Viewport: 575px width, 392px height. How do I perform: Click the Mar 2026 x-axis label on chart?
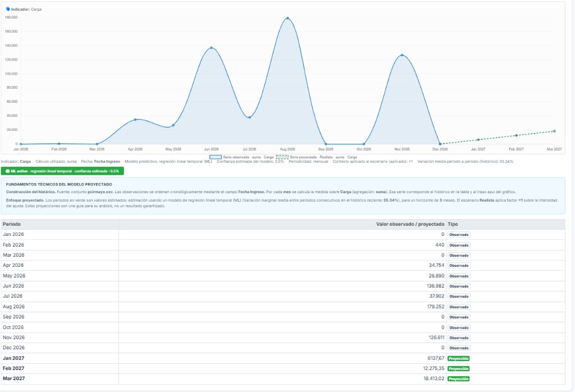click(97, 149)
